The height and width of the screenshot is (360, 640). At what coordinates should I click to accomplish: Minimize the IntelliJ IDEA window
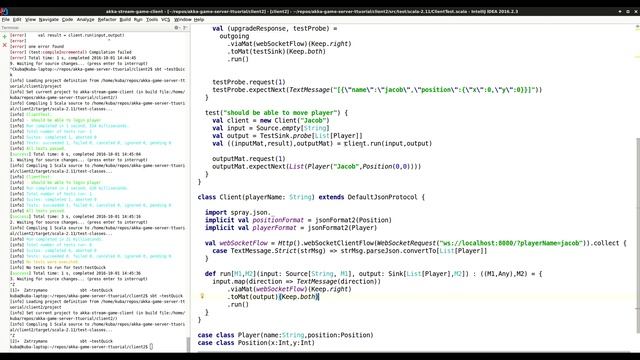pos(620,11)
